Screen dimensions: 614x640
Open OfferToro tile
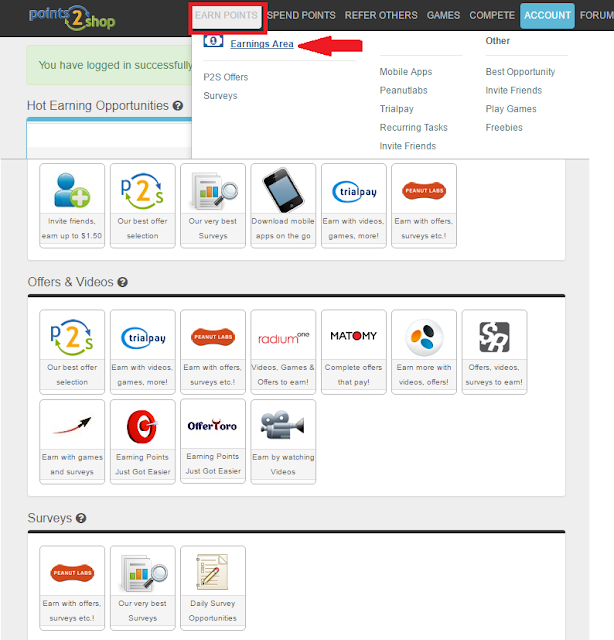[x=213, y=441]
